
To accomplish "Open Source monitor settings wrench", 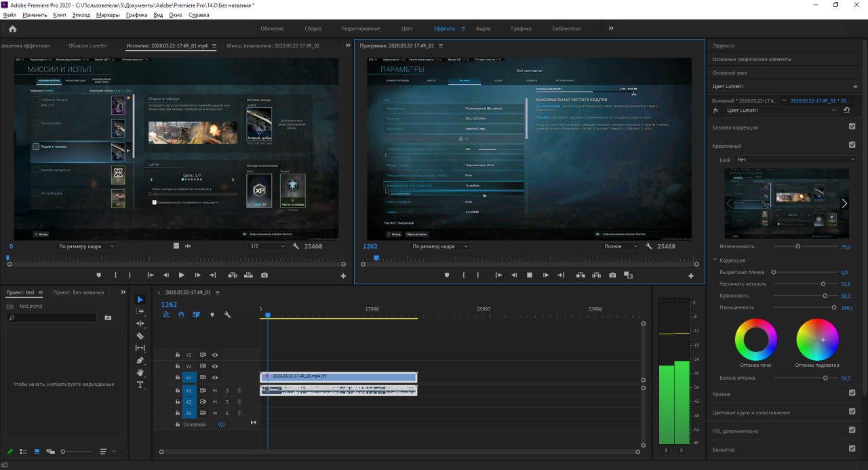I will tap(296, 246).
